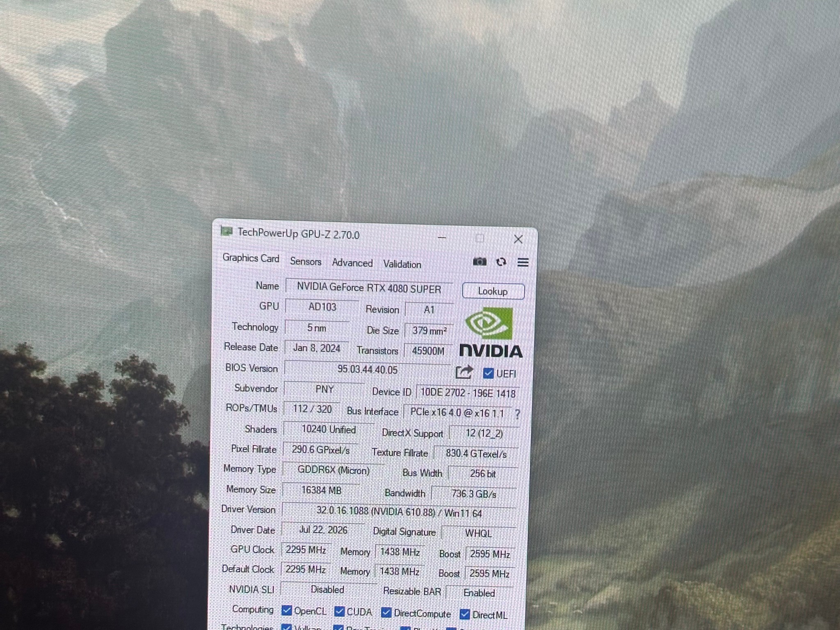Click the NVIDIA logo image
The height and width of the screenshot is (630, 840).
(x=490, y=333)
